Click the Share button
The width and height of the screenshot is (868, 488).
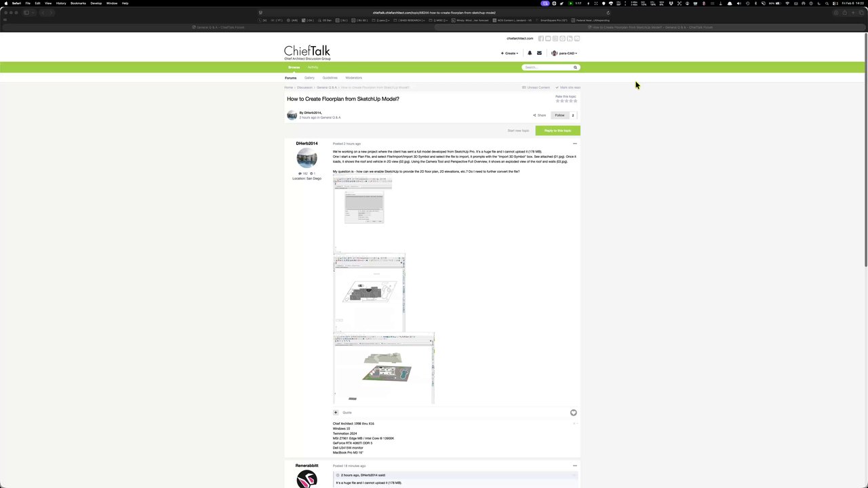click(x=539, y=115)
